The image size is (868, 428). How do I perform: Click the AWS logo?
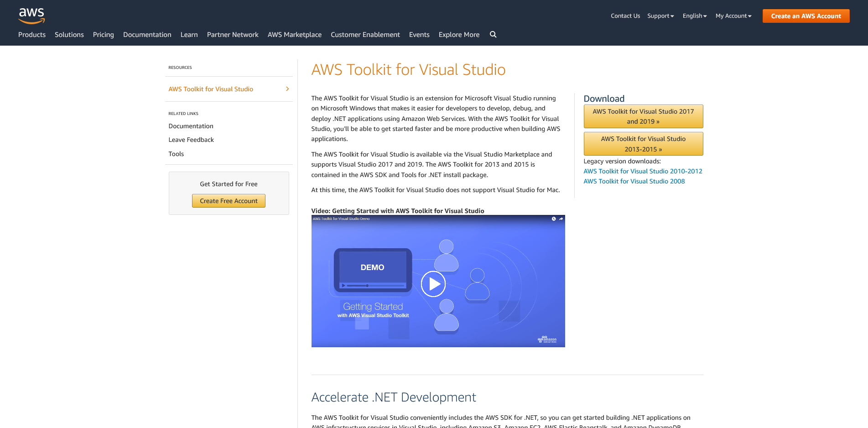[31, 16]
